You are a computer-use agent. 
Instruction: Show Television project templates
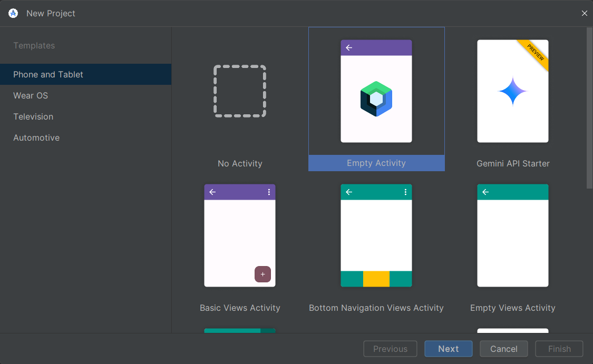tap(33, 116)
